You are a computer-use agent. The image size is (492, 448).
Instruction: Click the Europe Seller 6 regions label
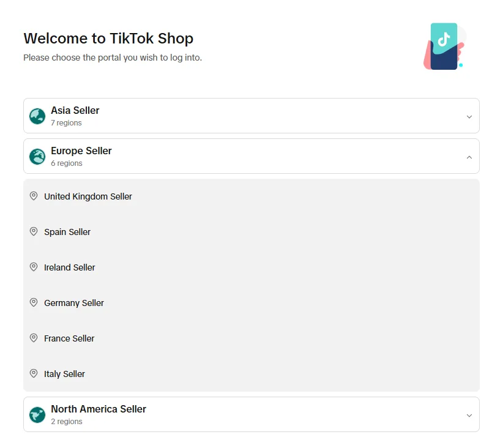tap(67, 163)
